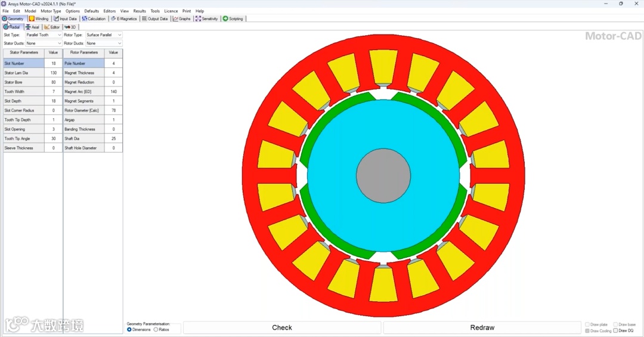Show the Output Data tab
This screenshot has height=337, width=644.
click(155, 18)
